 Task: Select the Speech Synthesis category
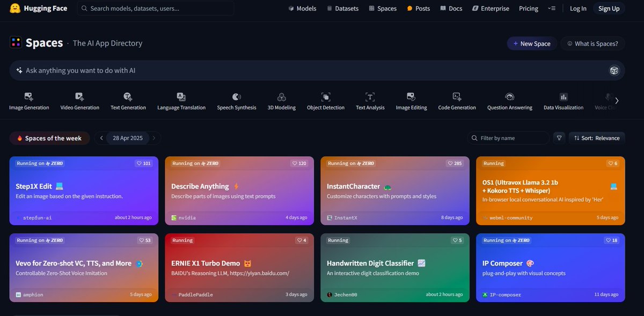(237, 101)
